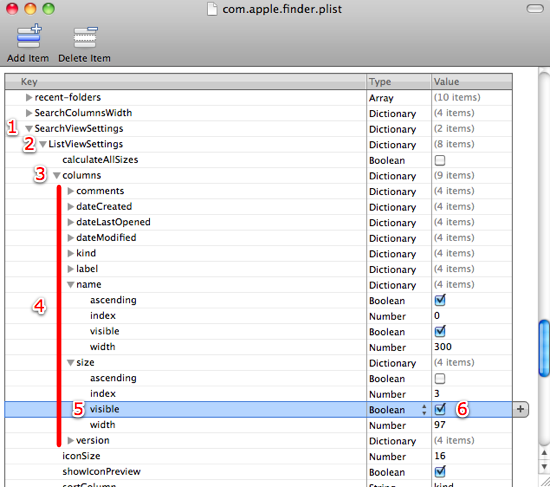Select the showIconPreview row
550x487 pixels.
point(259,472)
